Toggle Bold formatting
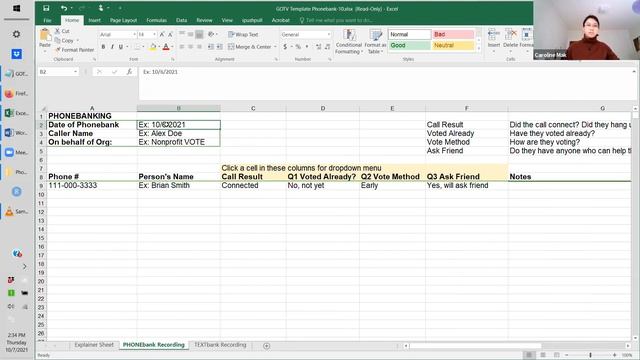 click(103, 47)
